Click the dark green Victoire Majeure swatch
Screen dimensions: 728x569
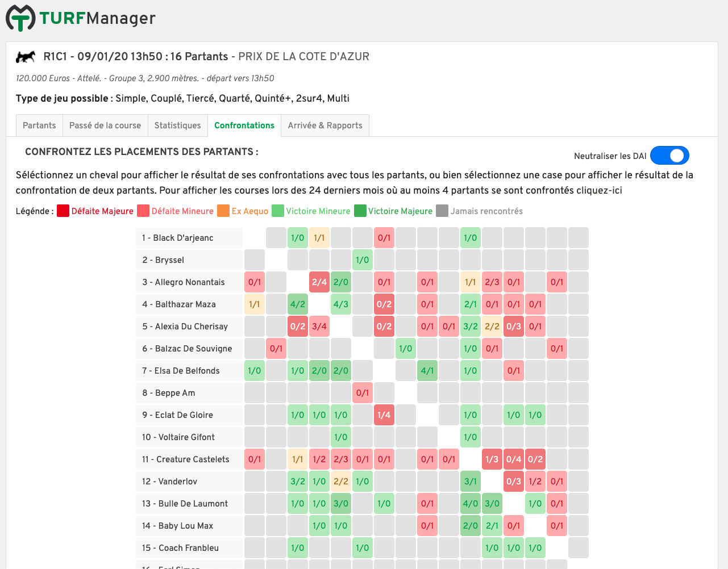click(360, 211)
